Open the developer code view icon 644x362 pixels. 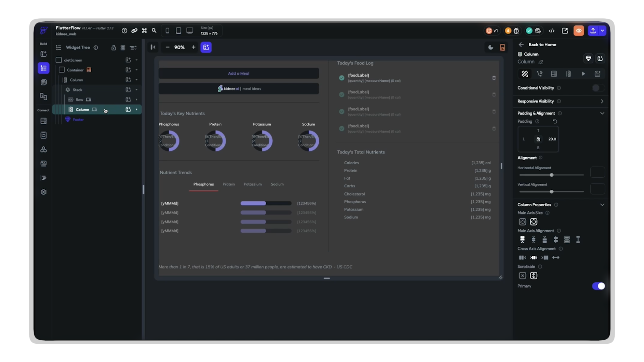(551, 31)
